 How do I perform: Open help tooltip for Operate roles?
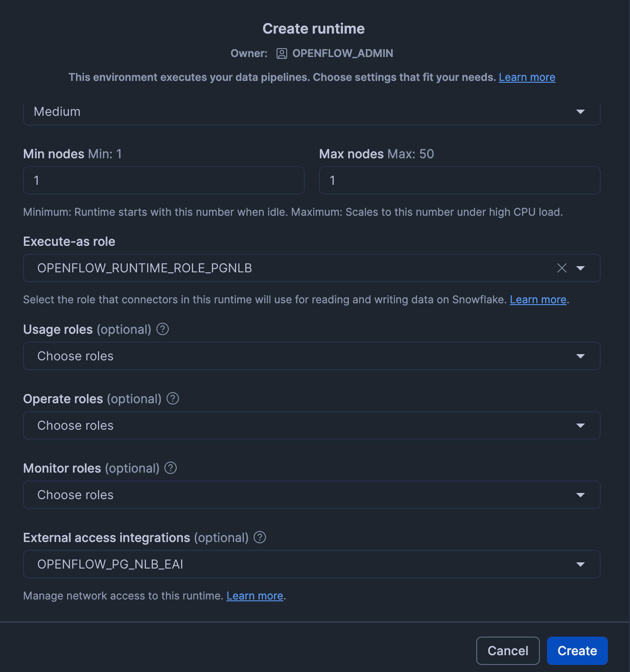click(173, 398)
